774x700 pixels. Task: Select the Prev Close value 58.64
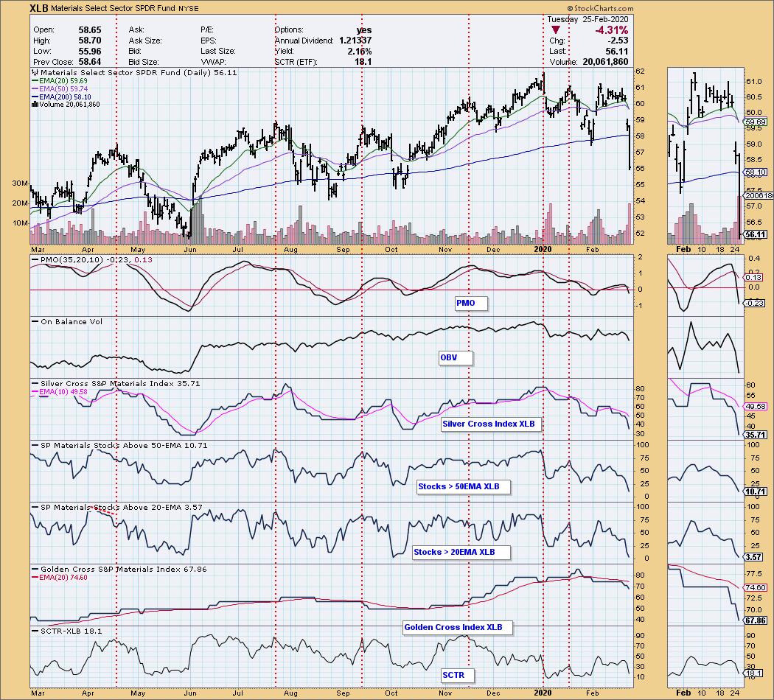[90, 62]
